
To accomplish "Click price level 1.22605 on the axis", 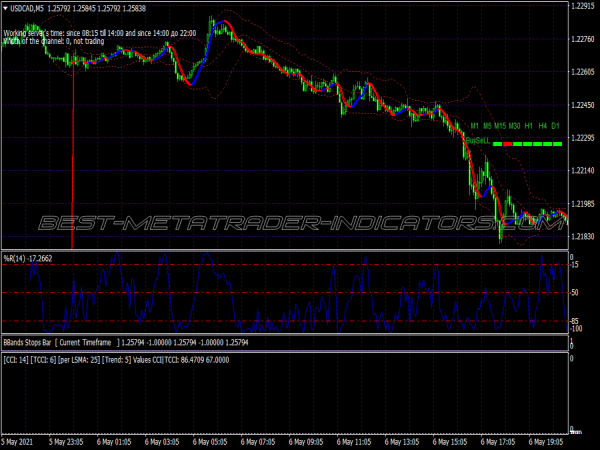I will (x=582, y=72).
